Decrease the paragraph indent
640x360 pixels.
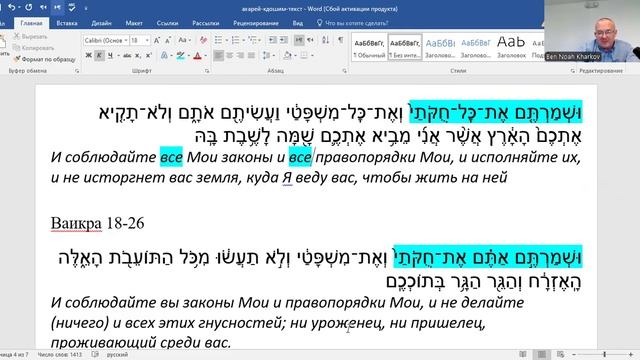[272, 40]
